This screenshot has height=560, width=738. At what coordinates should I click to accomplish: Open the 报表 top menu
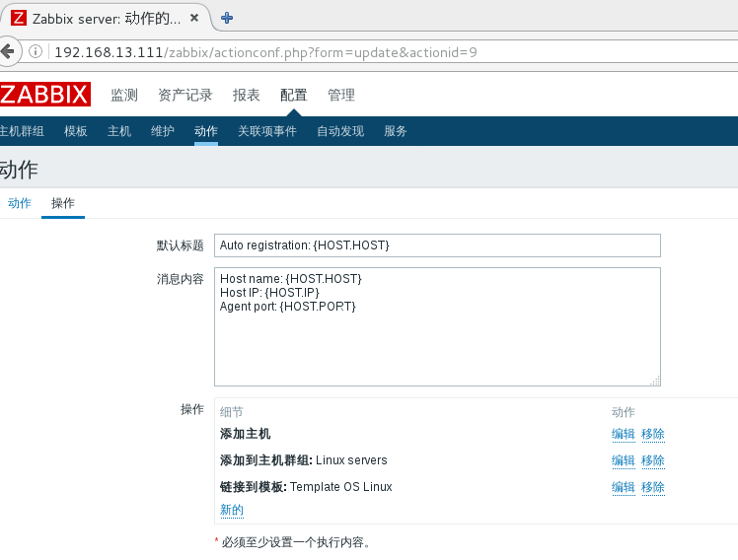[246, 95]
